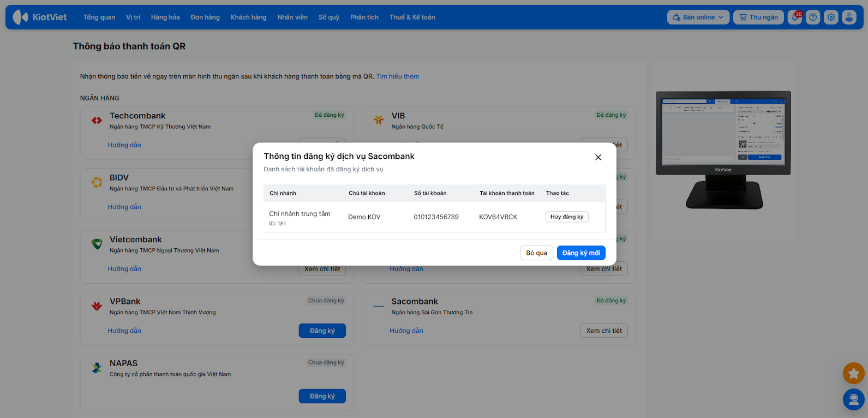Click the Chi nhánh column header
This screenshot has width=868, height=418.
tap(283, 193)
